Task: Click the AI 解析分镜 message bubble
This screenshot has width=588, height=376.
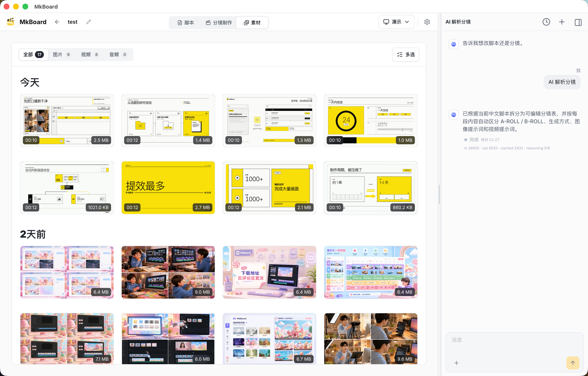Action: pos(562,82)
